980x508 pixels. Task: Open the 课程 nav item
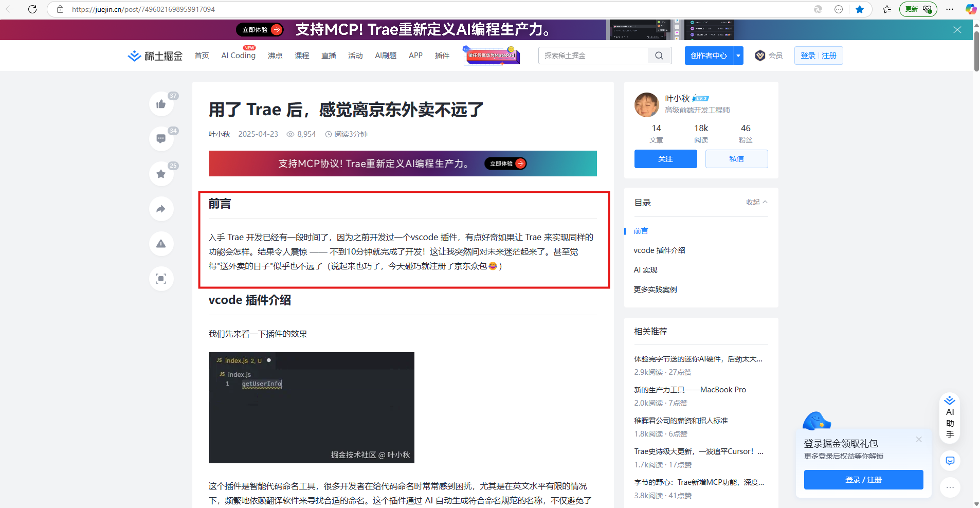tap(302, 56)
